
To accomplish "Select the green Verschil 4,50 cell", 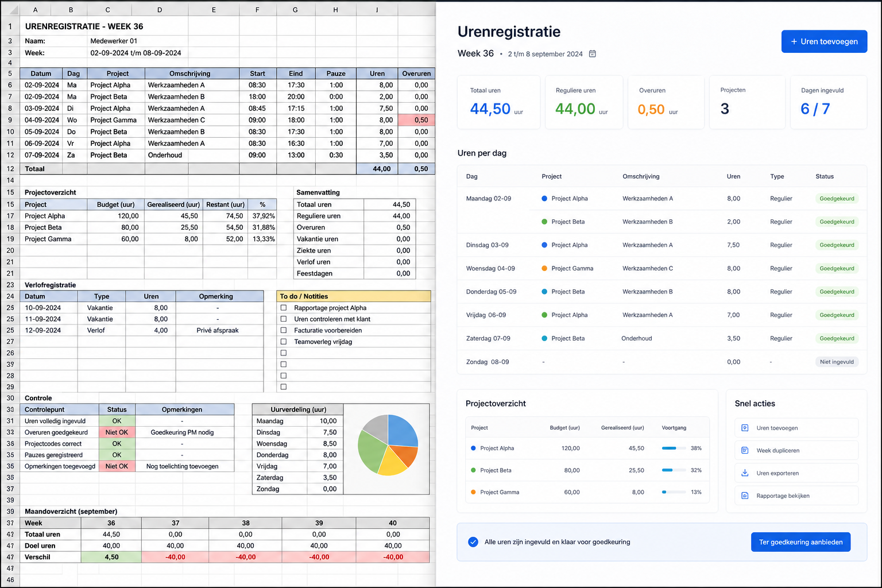I will pyautogui.click(x=111, y=557).
